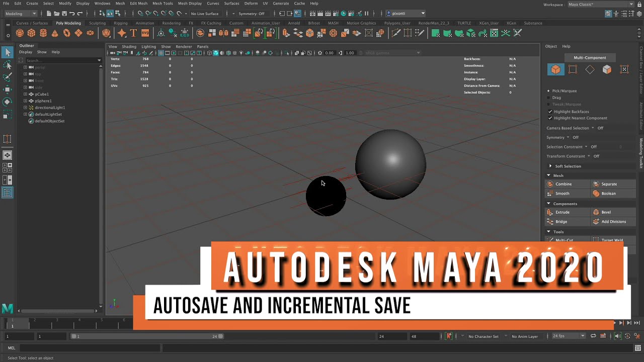This screenshot has height=362, width=644.
Task: Click the Extrude button
Action: click(x=568, y=212)
